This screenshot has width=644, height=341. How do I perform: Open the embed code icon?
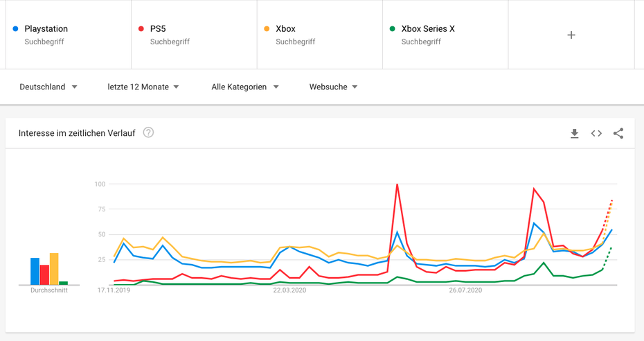tap(596, 134)
